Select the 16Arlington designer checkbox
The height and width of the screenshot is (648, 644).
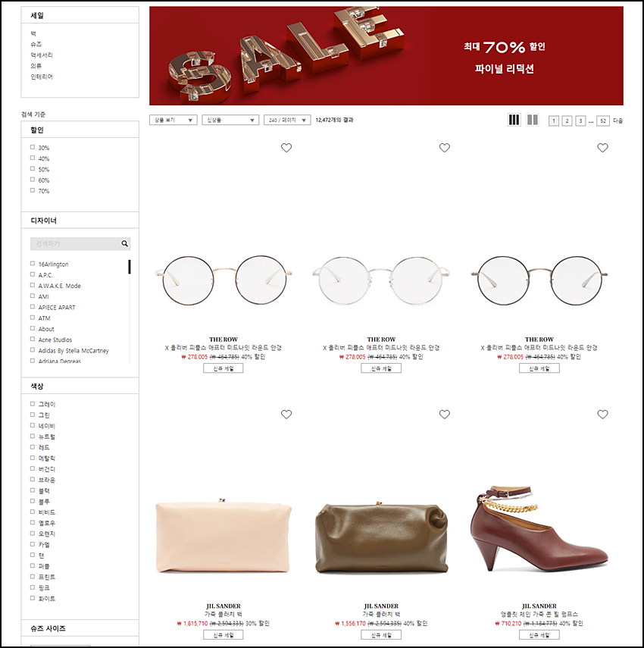click(33, 264)
